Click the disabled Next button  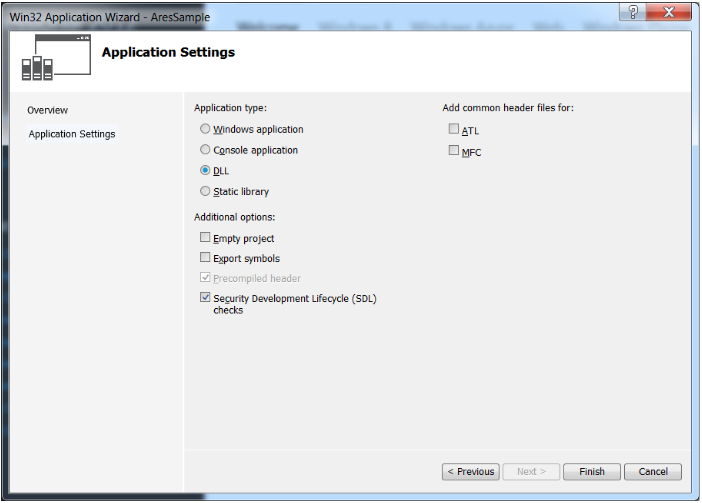531,472
